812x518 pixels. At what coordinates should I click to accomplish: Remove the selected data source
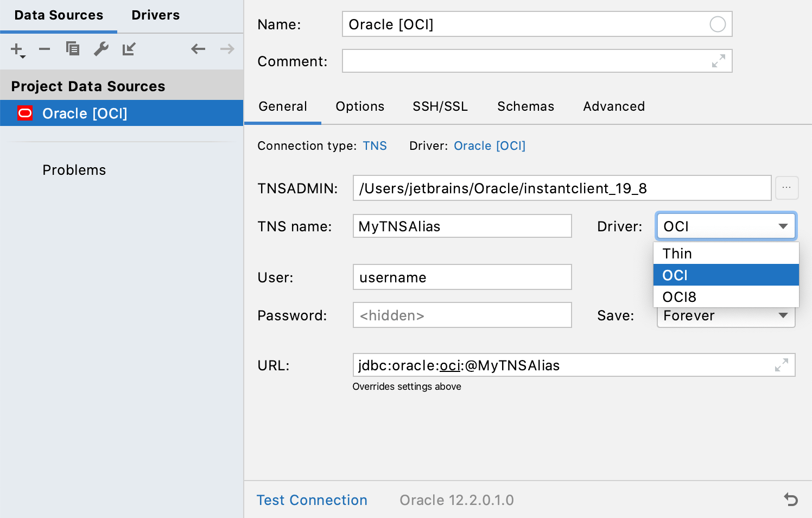pyautogui.click(x=45, y=49)
